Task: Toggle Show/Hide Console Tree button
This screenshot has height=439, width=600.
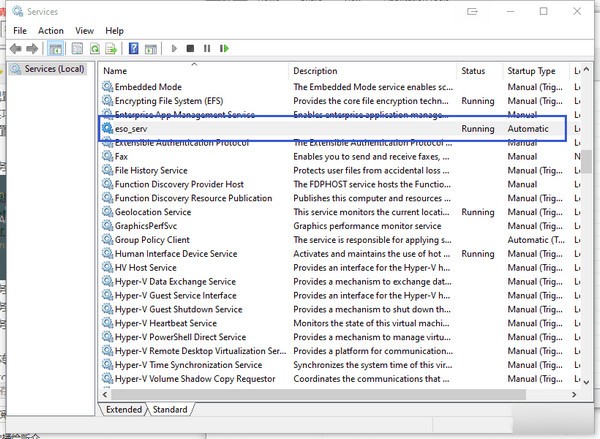Action: [x=55, y=48]
